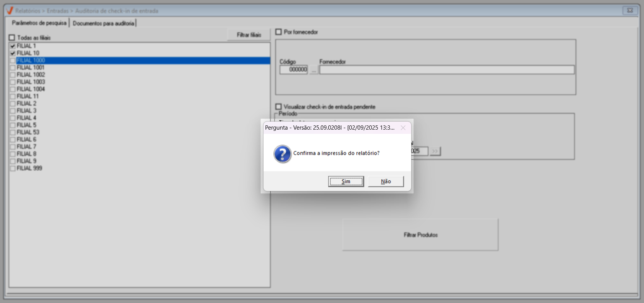Enable Visualizar check-in de entrada pendente

(x=278, y=107)
